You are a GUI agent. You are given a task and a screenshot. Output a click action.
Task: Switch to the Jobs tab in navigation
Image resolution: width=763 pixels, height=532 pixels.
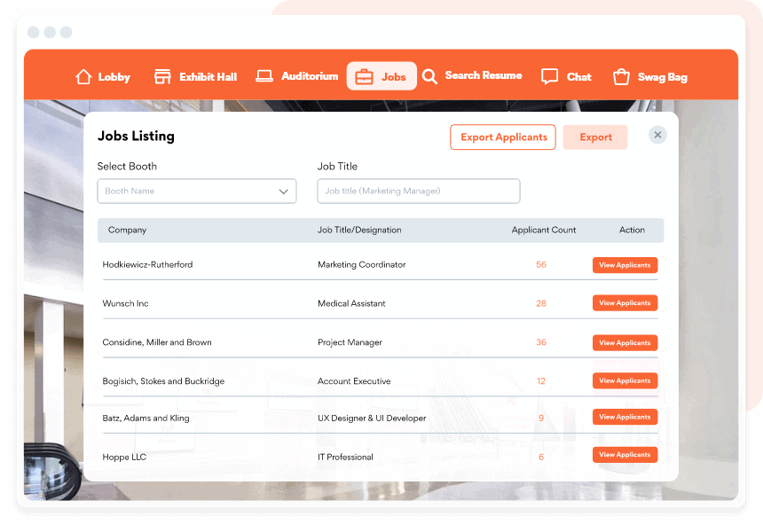(x=381, y=75)
